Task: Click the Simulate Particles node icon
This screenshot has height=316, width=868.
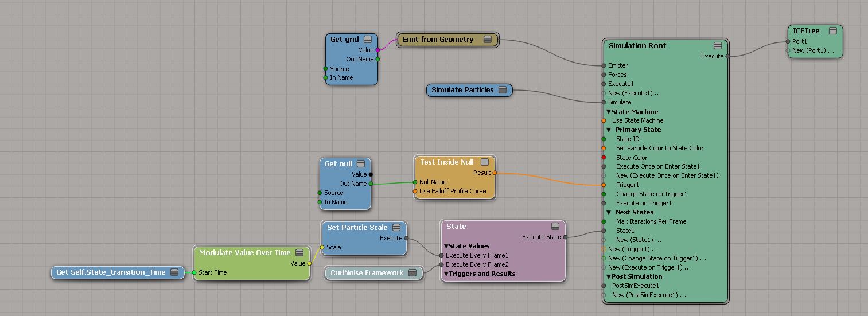Action: (503, 90)
